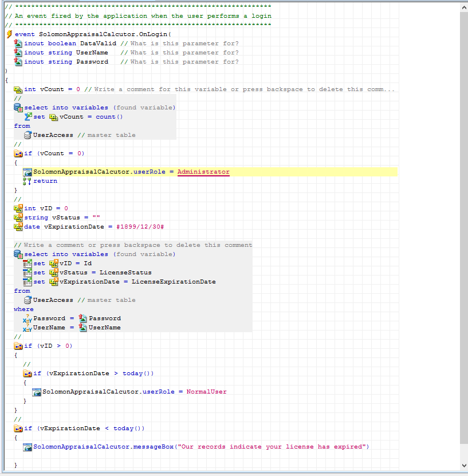468x476 pixels.
Task: Click the variable icon before date vExpirationDate
Action: click(x=18, y=226)
